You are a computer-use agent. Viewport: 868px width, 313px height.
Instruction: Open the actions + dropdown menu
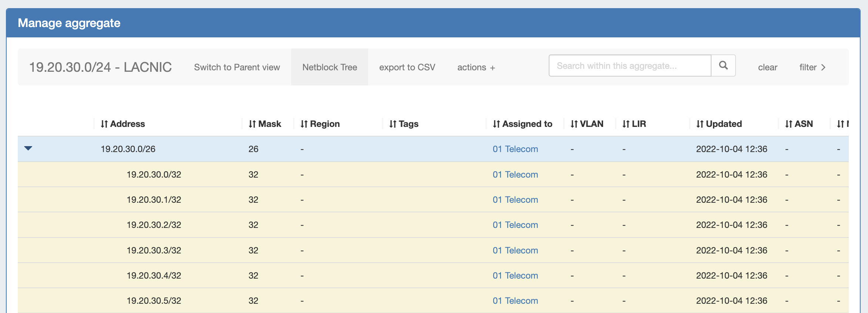click(x=476, y=67)
